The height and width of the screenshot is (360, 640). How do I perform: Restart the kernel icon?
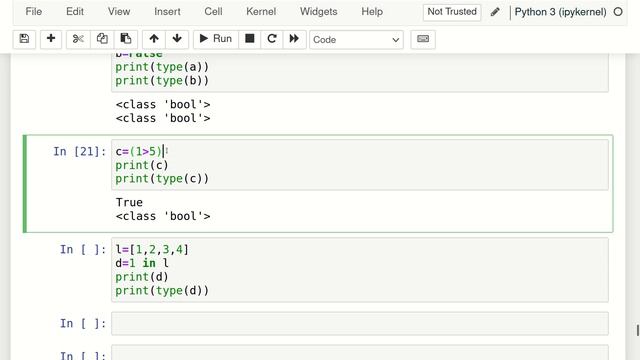click(272, 39)
